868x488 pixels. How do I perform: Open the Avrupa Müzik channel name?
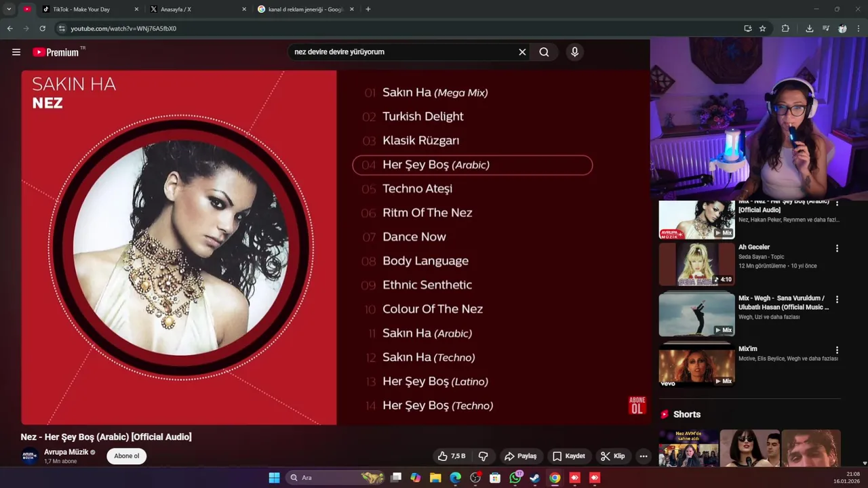66,452
